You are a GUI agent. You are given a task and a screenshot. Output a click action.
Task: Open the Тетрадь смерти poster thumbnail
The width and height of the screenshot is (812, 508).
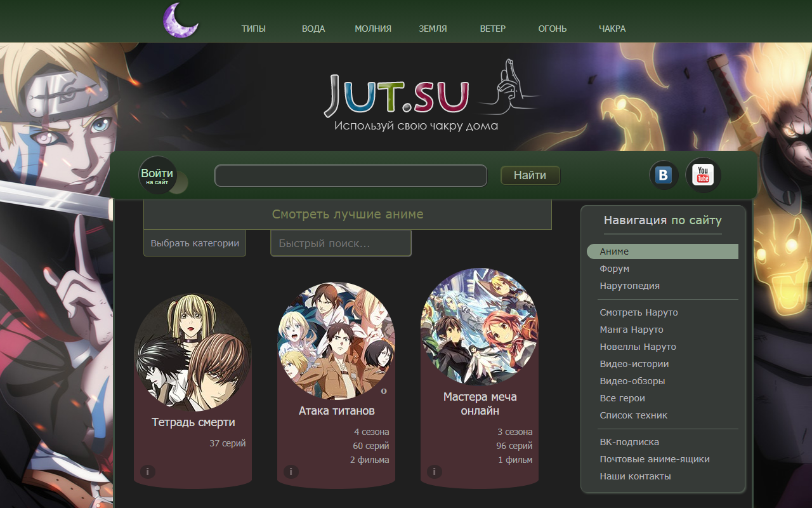click(193, 352)
